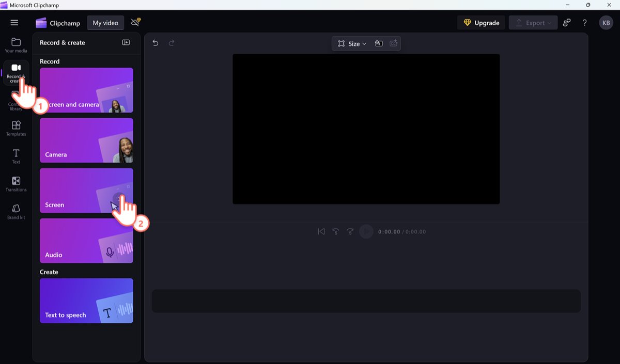Click the Upgrade button
This screenshot has width=620, height=364.
pos(481,22)
